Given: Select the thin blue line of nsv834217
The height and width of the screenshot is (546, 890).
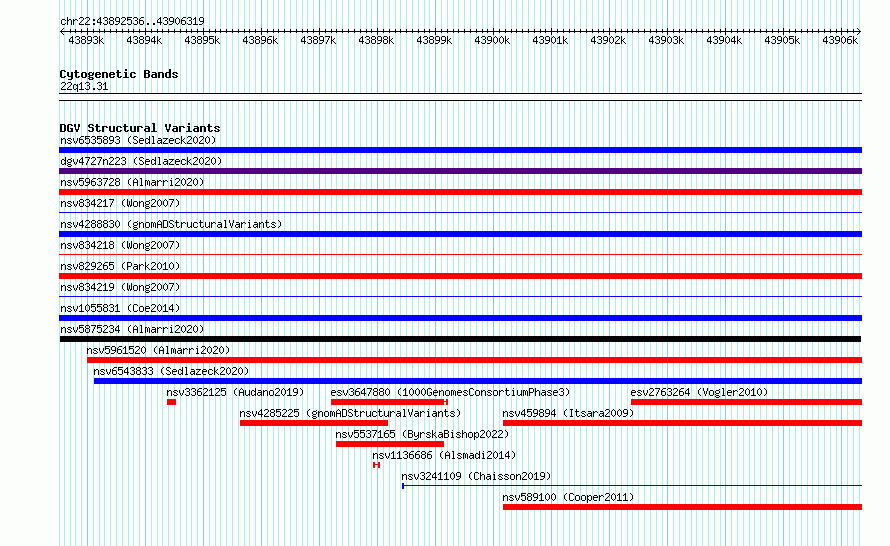Looking at the screenshot, I should pos(460,213).
